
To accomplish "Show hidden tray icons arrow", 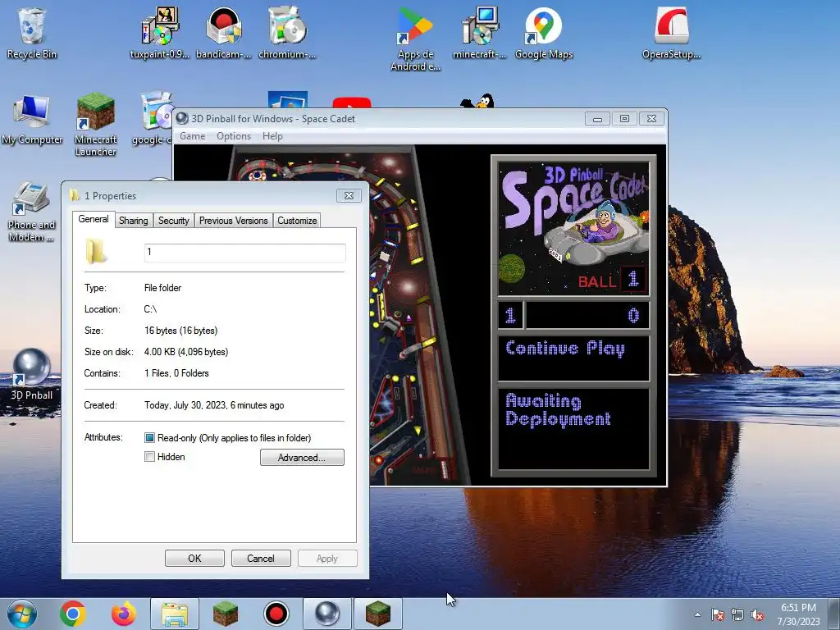I will coord(697,614).
